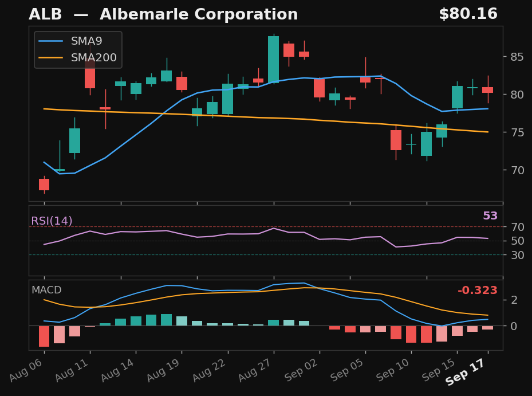This screenshot has width=532, height=396.
Task: Click the RSI axis label 30
Action: (x=518, y=255)
